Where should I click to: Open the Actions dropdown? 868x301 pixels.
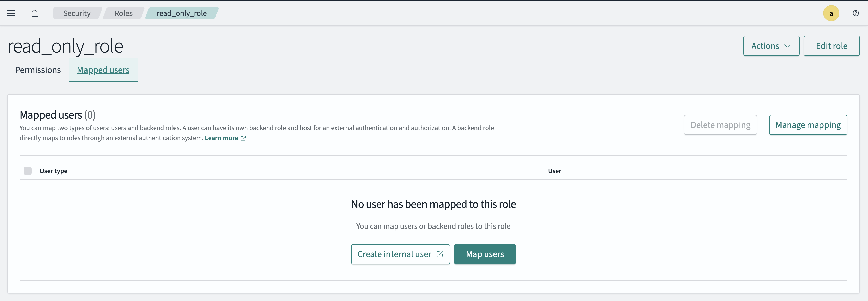pyautogui.click(x=771, y=46)
